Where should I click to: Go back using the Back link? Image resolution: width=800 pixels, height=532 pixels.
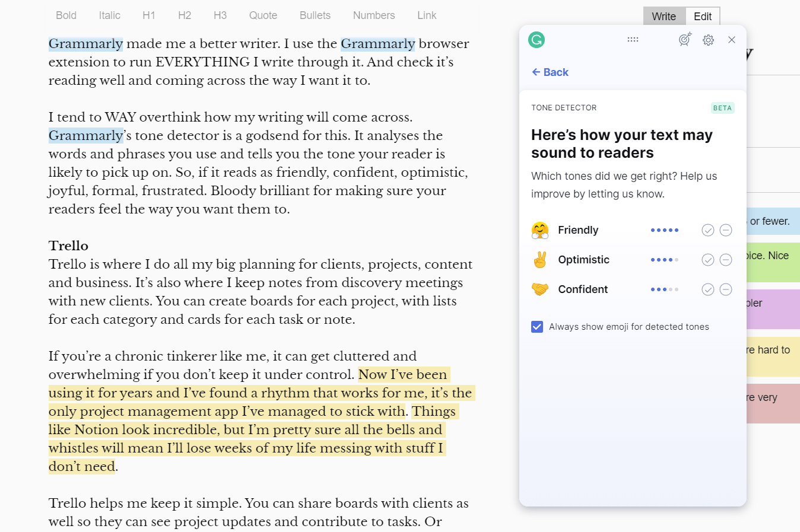point(550,72)
